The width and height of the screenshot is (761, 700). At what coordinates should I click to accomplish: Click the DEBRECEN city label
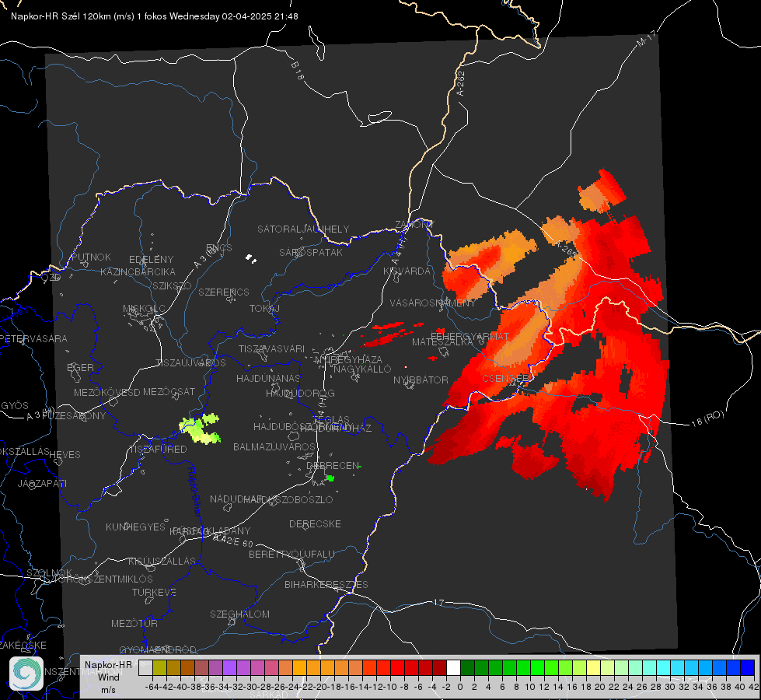(x=333, y=465)
